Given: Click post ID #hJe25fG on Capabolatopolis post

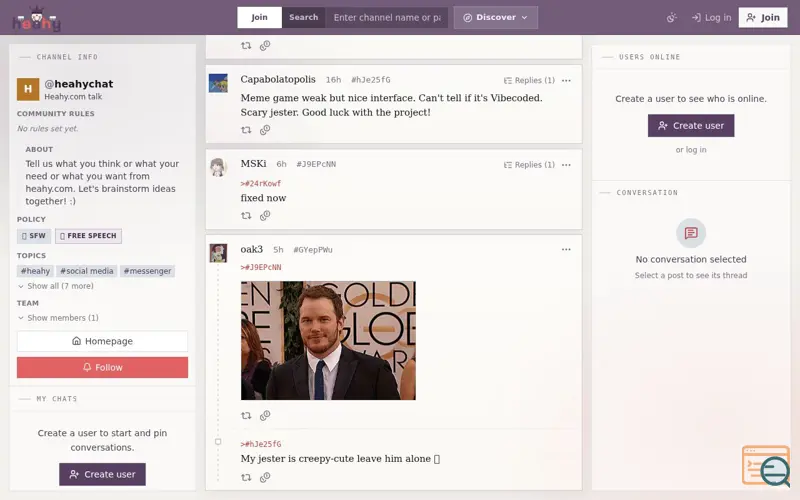Looking at the screenshot, I should pos(370,80).
